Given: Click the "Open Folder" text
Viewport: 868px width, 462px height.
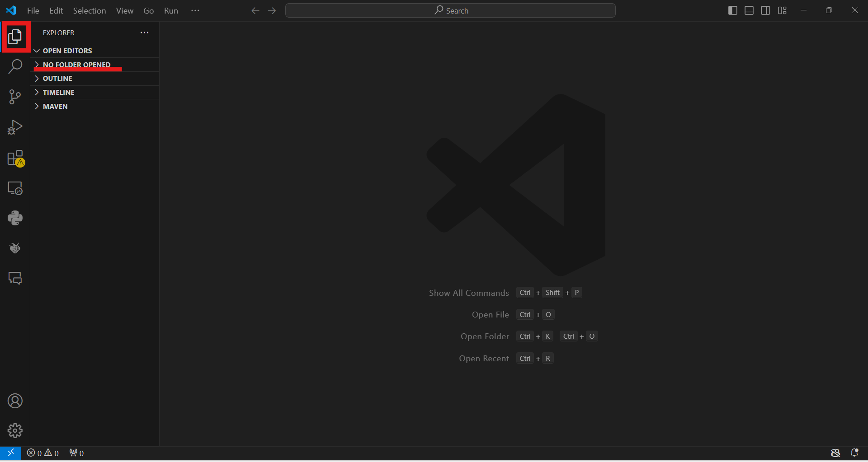Looking at the screenshot, I should (x=485, y=336).
